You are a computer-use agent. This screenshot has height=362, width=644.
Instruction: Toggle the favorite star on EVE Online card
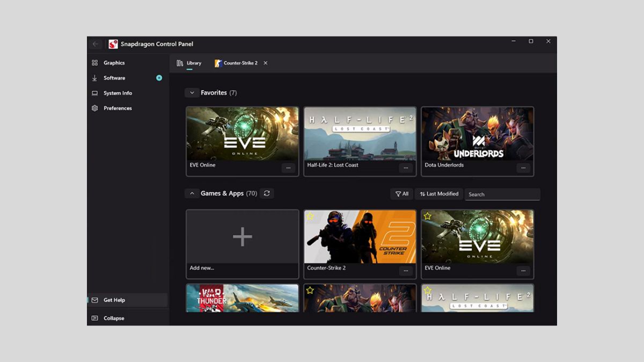click(x=428, y=216)
